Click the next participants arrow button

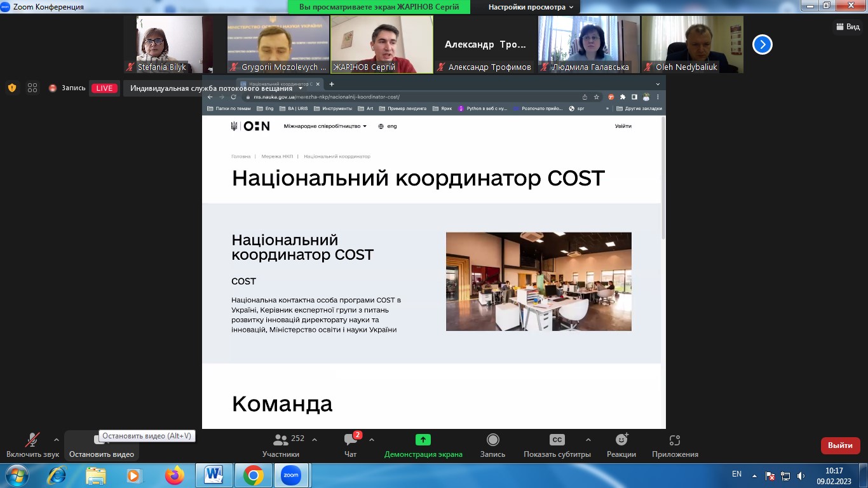(763, 44)
